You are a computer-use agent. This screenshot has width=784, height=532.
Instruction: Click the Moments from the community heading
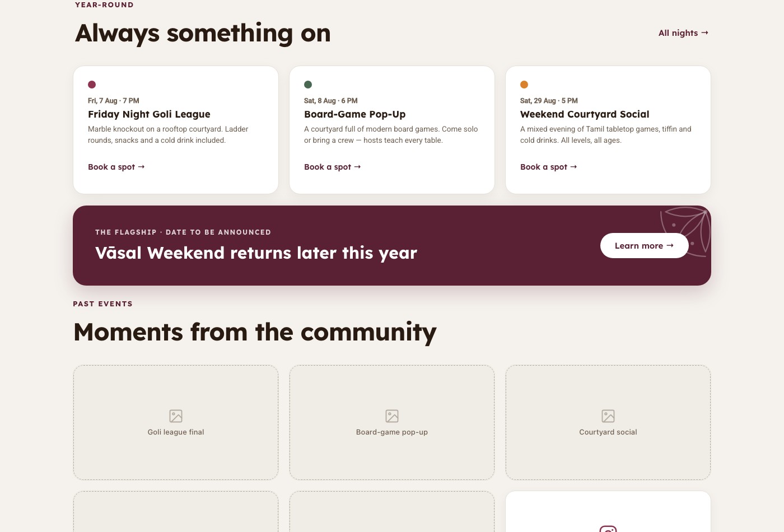[255, 332]
